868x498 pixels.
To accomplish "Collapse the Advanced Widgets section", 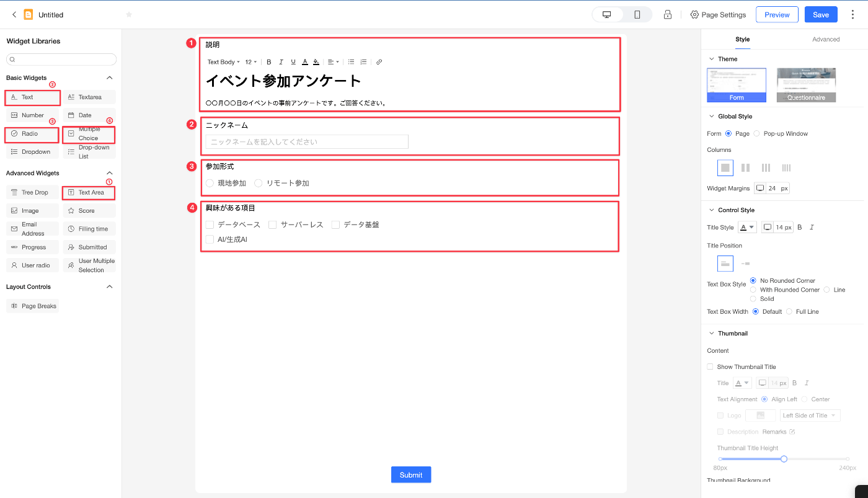I will tap(110, 173).
